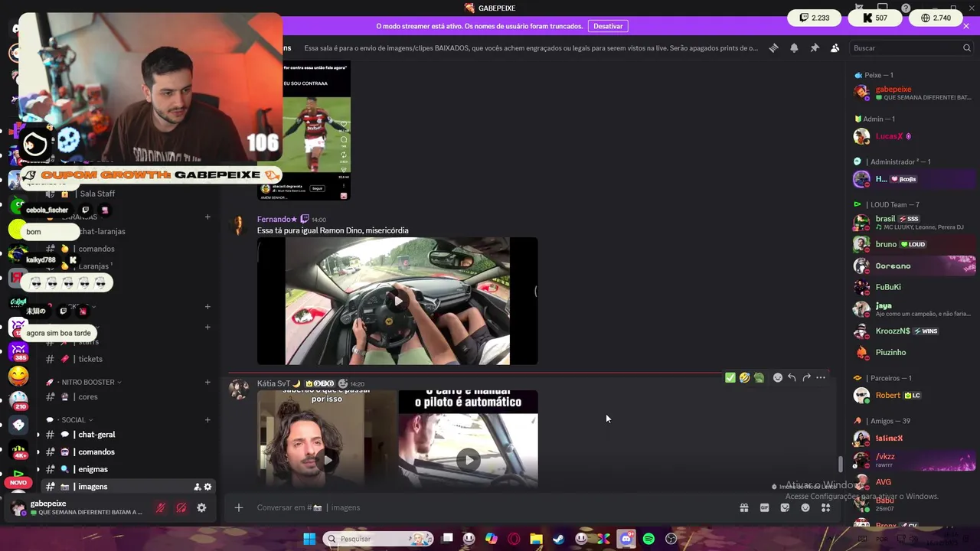Add a reaction to Kátia SvT's message
This screenshot has height=551, width=980.
pos(778,377)
